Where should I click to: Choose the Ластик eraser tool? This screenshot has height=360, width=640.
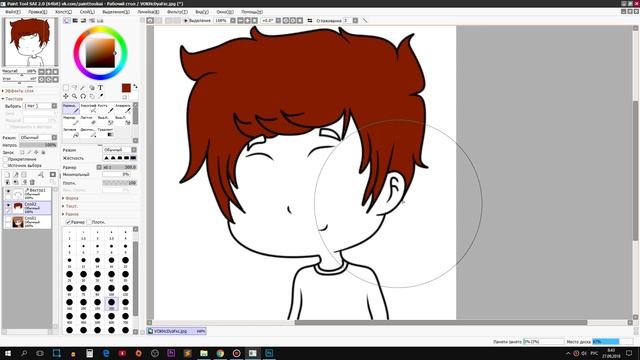(88, 120)
